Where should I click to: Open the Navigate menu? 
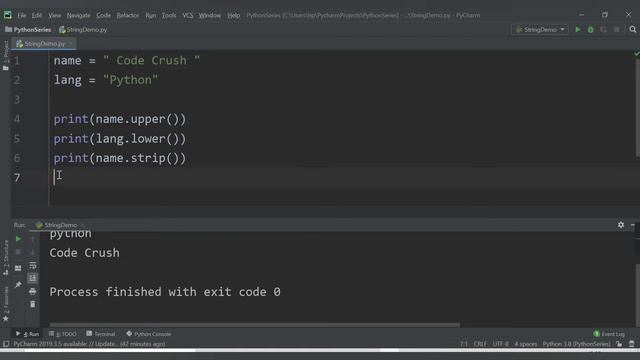click(78, 15)
